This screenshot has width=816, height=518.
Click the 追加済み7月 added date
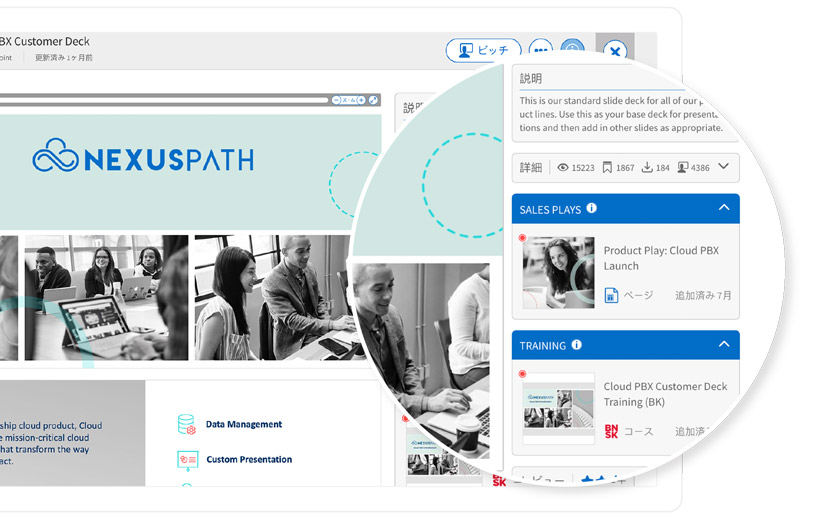703,296
